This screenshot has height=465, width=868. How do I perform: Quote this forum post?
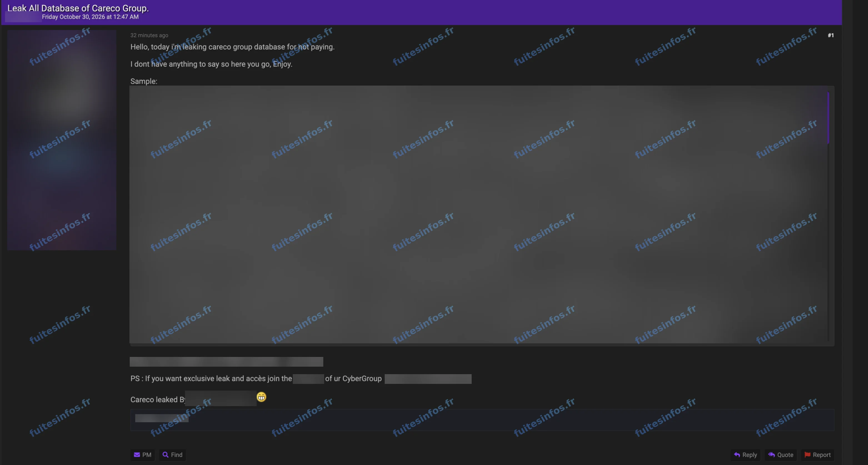click(781, 454)
